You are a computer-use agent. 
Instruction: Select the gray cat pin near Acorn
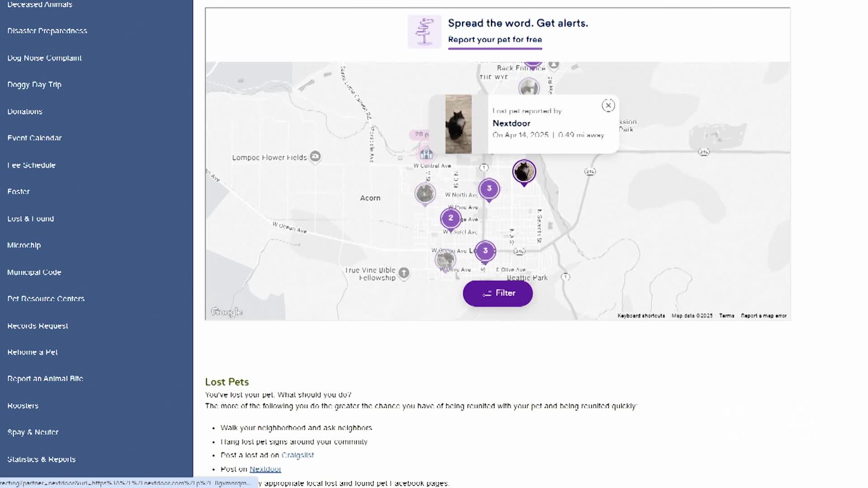(425, 193)
